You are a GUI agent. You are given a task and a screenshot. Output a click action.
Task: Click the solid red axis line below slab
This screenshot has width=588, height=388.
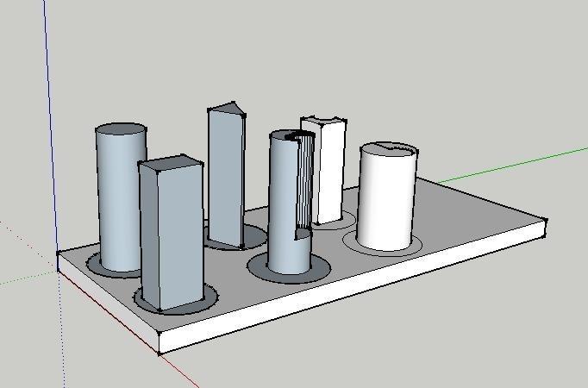tap(178, 370)
